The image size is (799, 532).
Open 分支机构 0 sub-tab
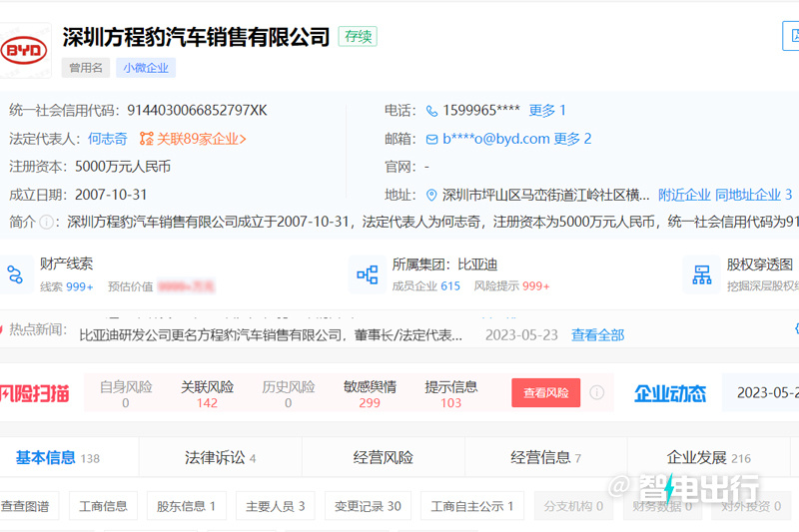(573, 506)
